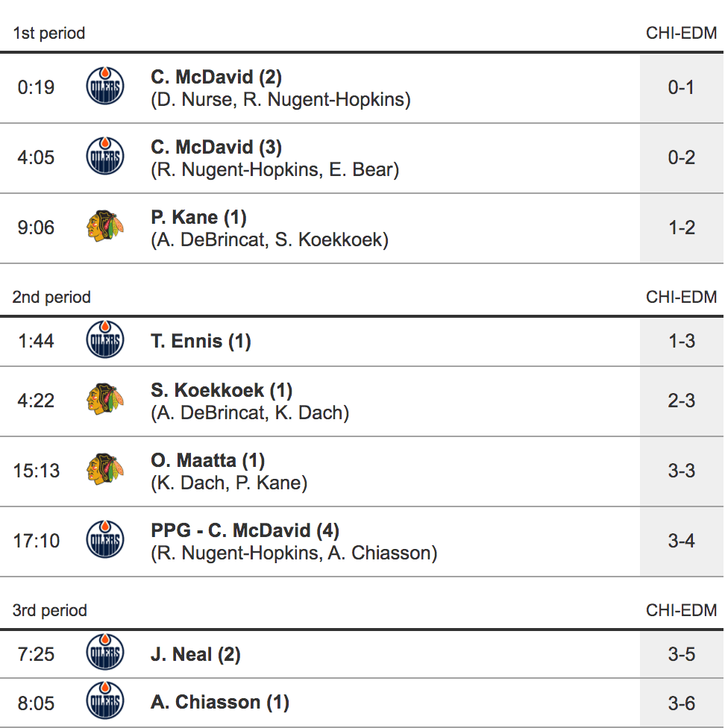The width and height of the screenshot is (725, 728).
Task: Click the Blackhawks logo at 9:06
Action: click(x=105, y=227)
